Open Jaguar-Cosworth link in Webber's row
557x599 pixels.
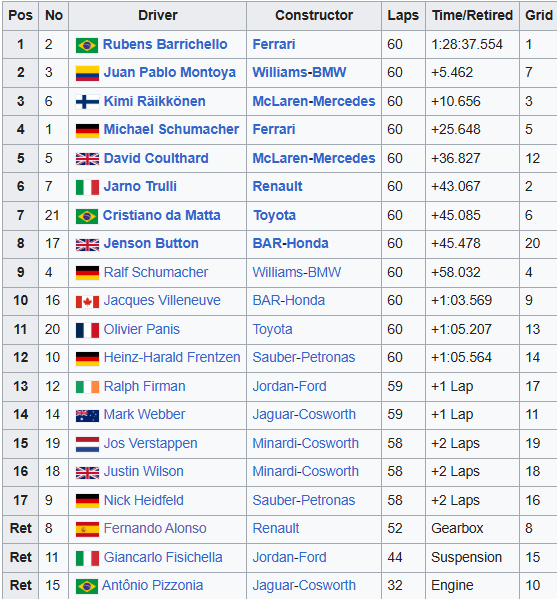tap(304, 414)
